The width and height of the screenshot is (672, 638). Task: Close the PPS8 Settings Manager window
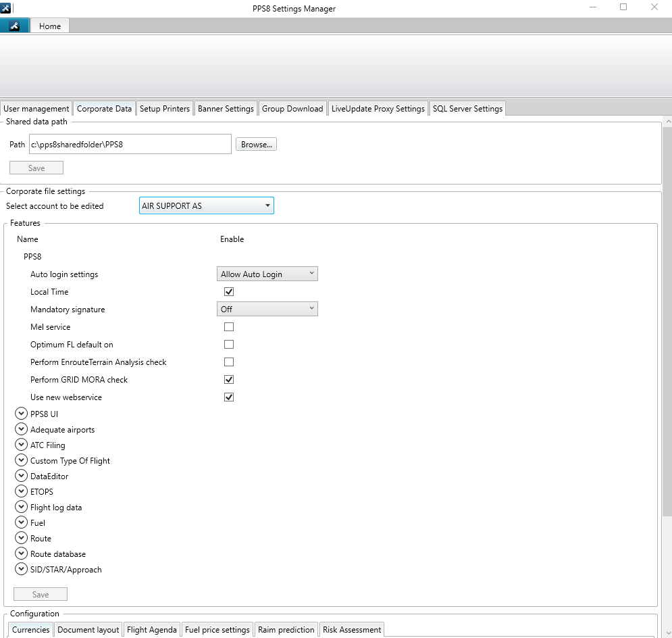[x=654, y=7]
